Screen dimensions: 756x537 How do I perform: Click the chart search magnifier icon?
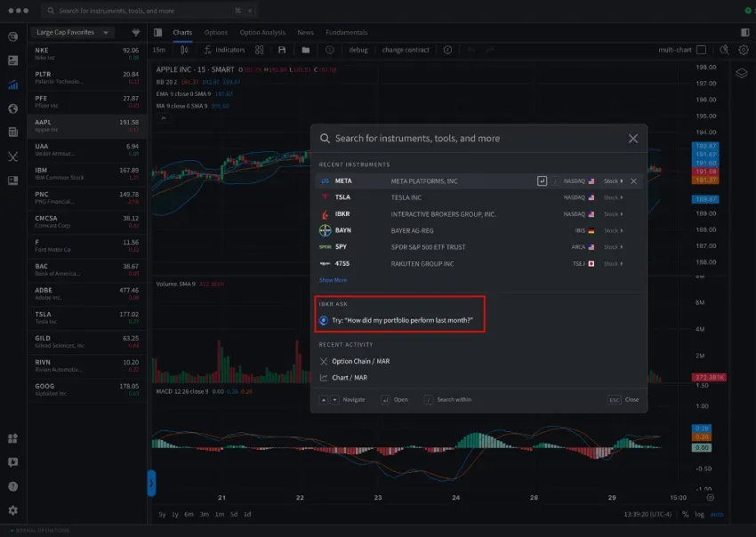[x=724, y=50]
